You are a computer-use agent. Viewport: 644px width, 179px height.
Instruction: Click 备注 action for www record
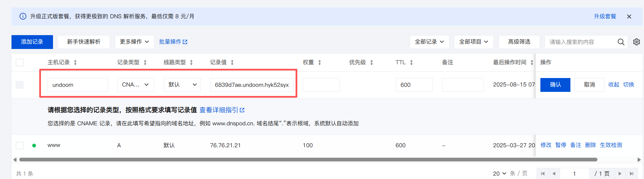click(575, 145)
